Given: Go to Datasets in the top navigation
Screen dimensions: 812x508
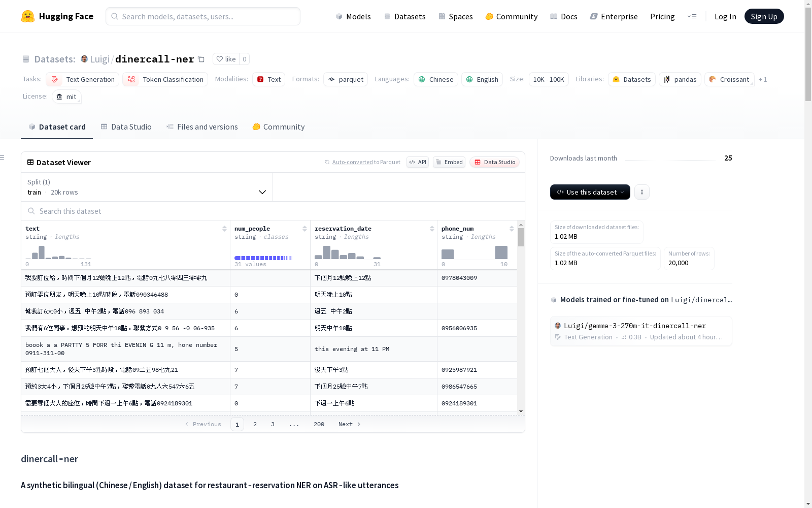Looking at the screenshot, I should (404, 16).
